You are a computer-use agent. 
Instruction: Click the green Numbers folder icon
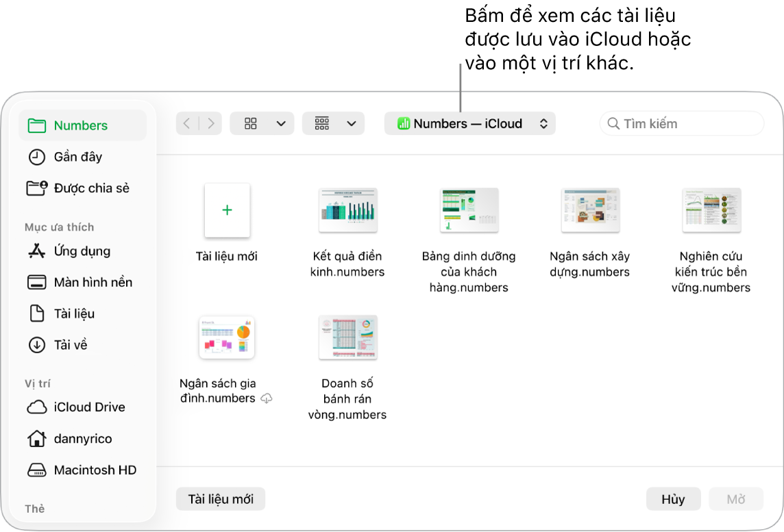click(36, 125)
